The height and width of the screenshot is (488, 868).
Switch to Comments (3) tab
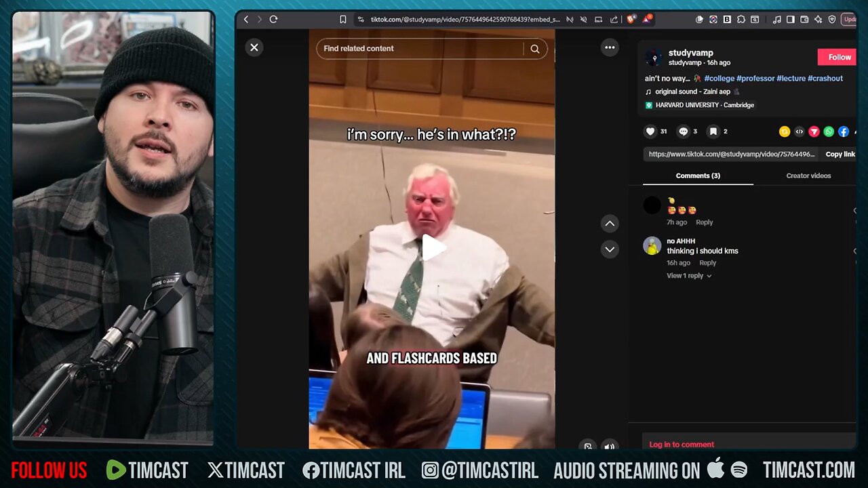click(x=698, y=176)
